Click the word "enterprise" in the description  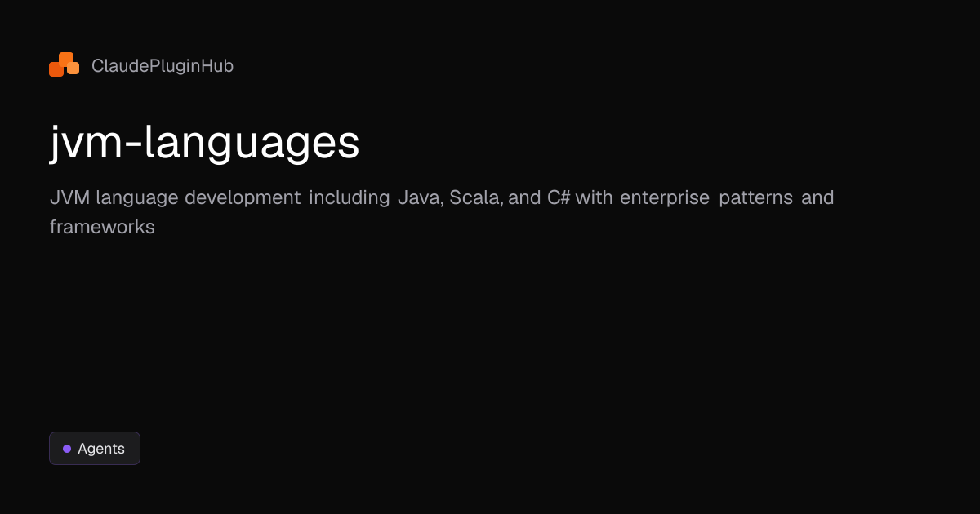point(665,197)
